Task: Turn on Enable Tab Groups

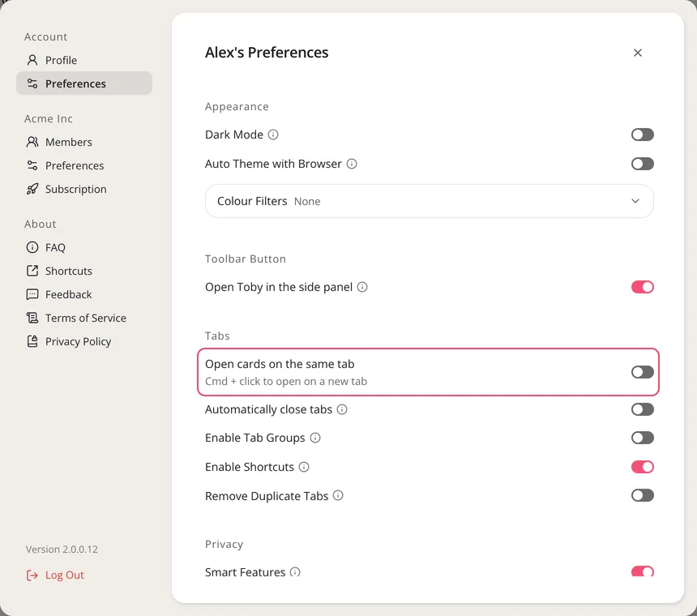Action: (x=643, y=438)
